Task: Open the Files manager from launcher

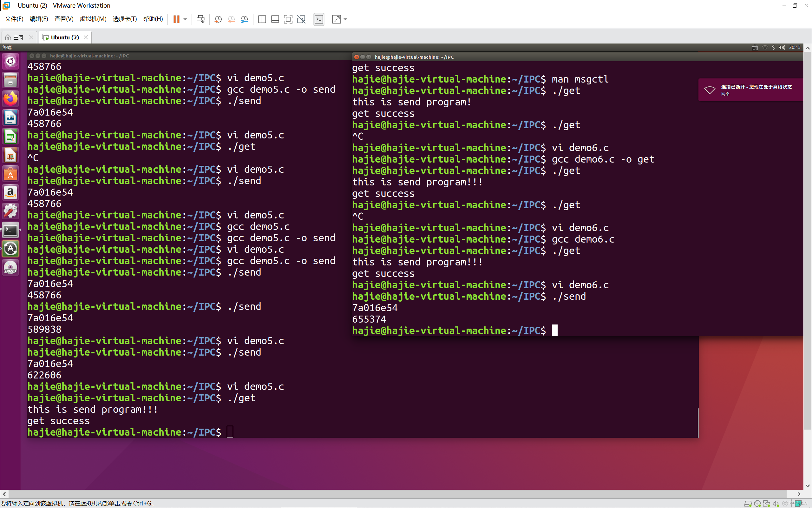Action: [10, 80]
